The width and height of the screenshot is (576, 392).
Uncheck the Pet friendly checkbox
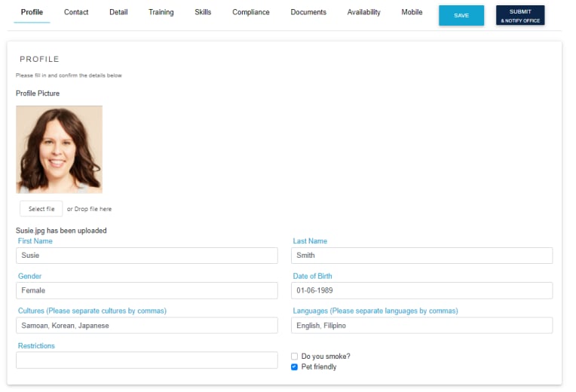(x=294, y=367)
